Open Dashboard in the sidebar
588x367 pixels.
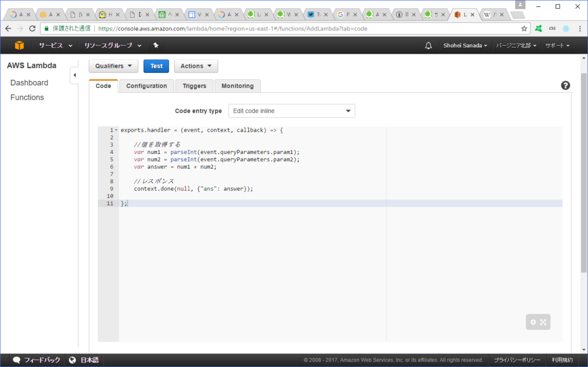(29, 83)
